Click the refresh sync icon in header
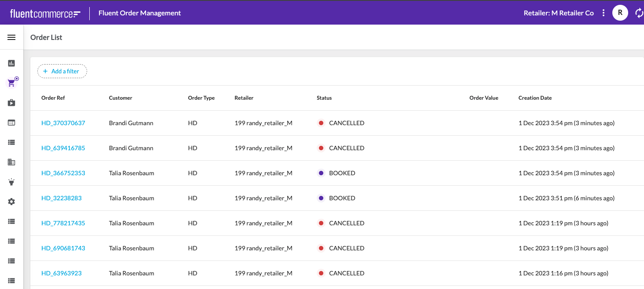Screen dimensions: 644x289 639,13
